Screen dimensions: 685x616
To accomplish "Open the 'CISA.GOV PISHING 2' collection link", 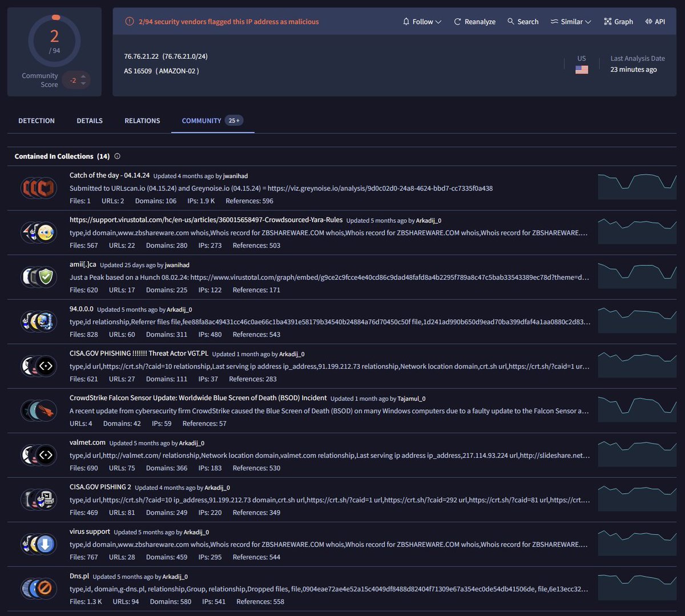I will 100,487.
